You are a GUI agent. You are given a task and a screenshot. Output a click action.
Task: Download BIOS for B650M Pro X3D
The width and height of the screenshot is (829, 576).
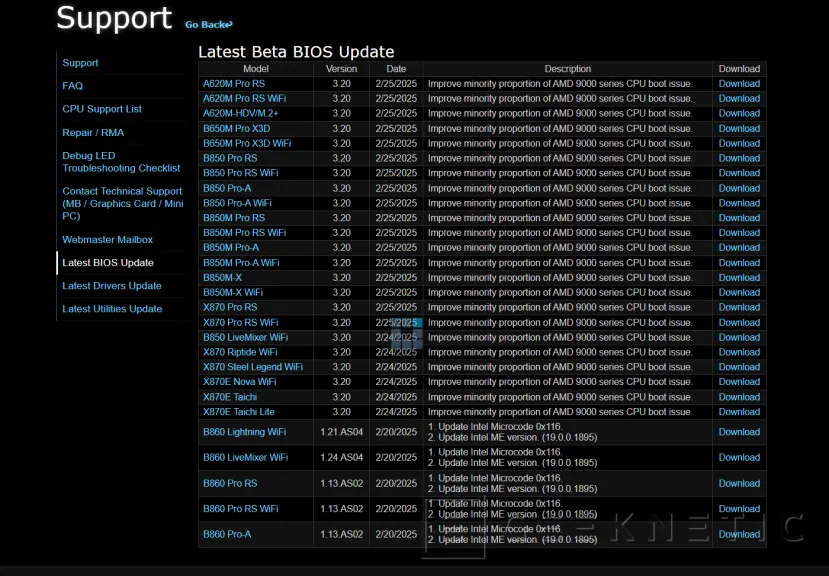(x=739, y=129)
